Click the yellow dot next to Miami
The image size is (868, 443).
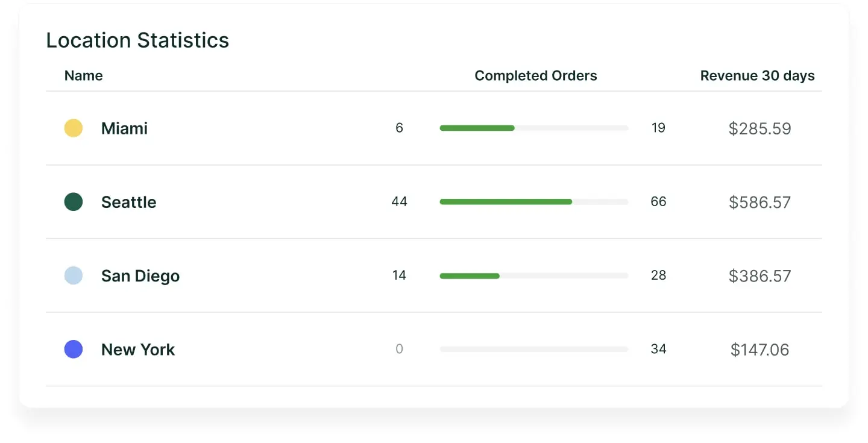pos(73,128)
